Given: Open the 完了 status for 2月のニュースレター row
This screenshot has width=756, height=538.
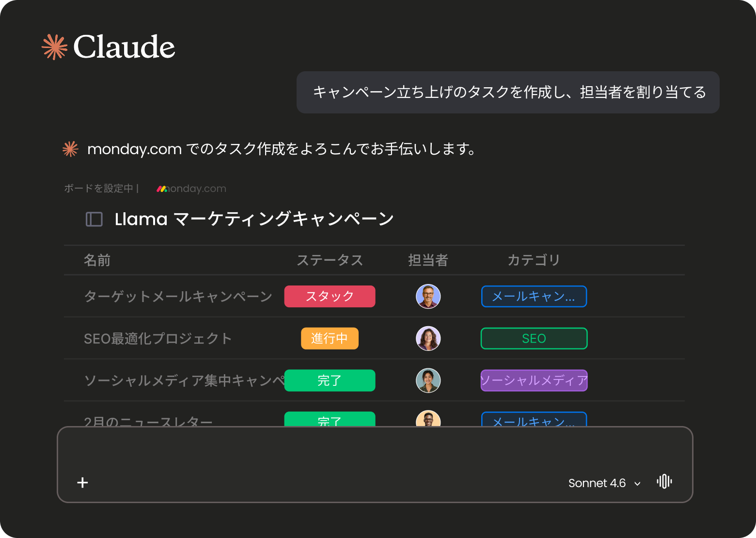Looking at the screenshot, I should (330, 419).
